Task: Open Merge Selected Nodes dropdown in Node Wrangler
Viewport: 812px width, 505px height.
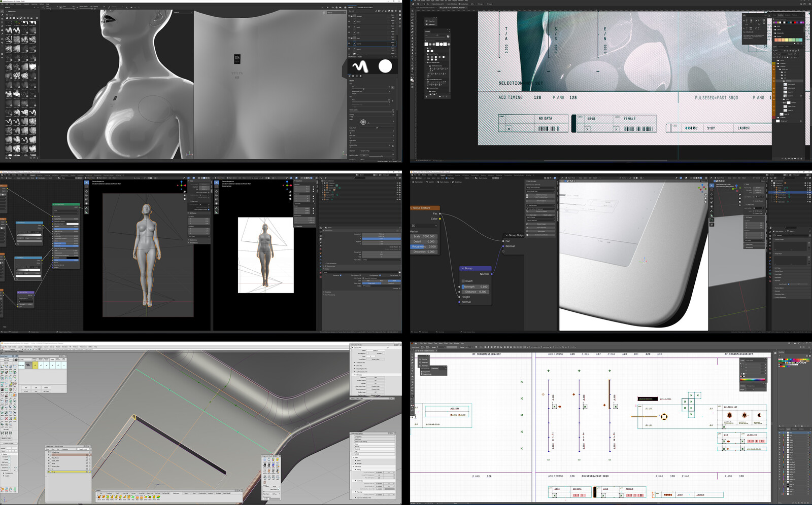Action: pos(540,188)
